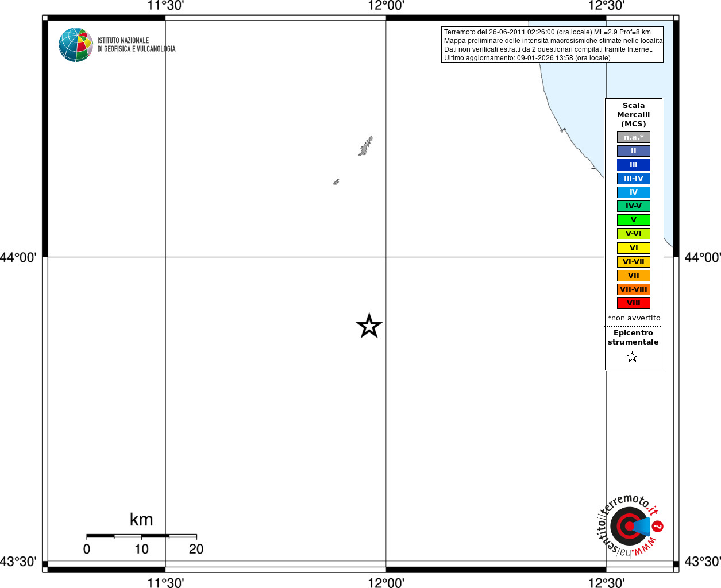Click 'ISTITUTO NAZIONALE DI GEOFISICA E VULCANOLOGIA' text

[136, 45]
